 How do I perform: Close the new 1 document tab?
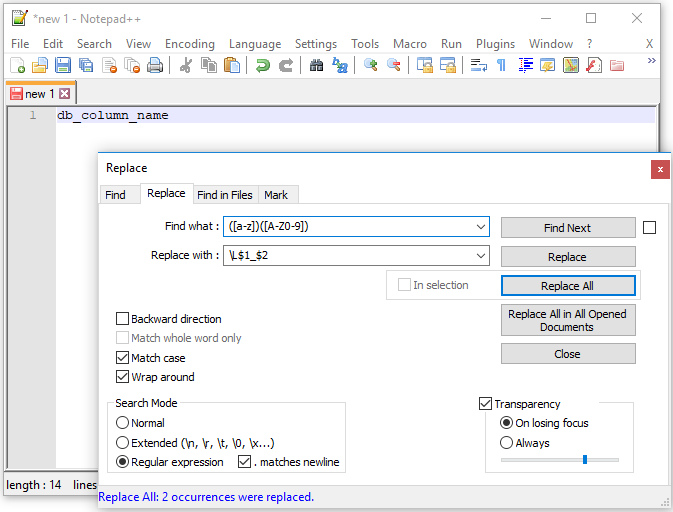click(x=65, y=94)
